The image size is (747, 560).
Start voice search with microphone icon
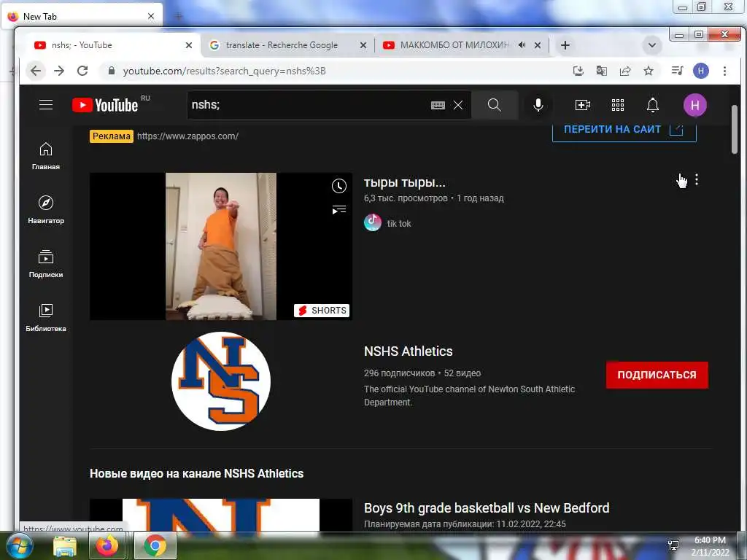[538, 105]
